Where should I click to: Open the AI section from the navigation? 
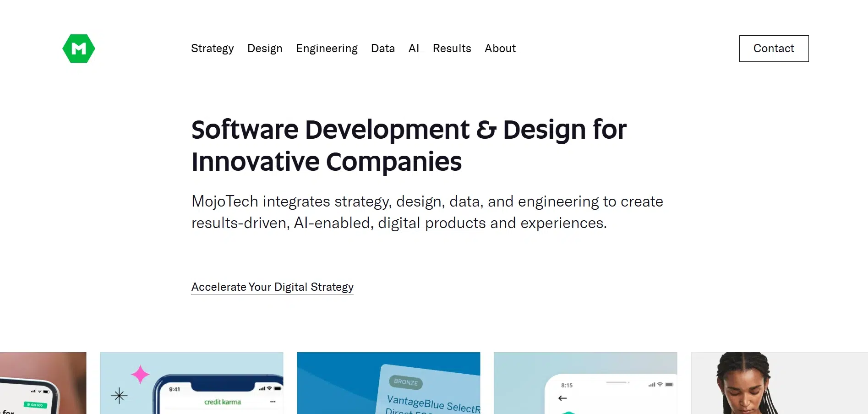[414, 48]
